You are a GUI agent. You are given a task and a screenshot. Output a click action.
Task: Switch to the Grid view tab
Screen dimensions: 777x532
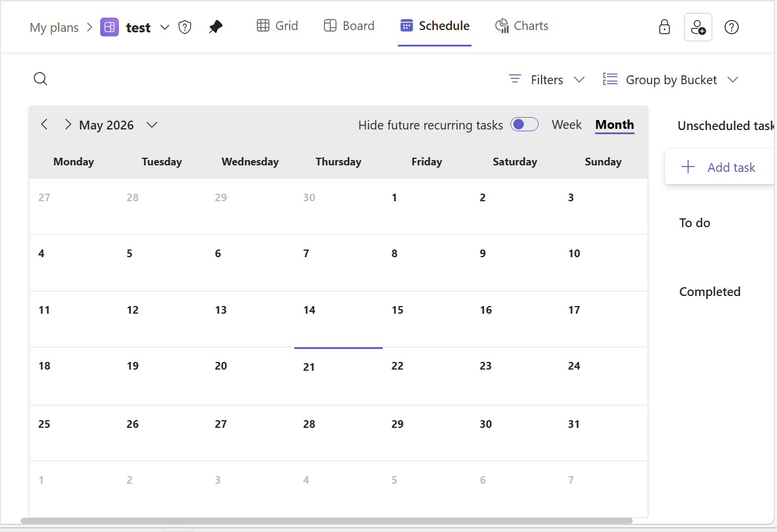[x=278, y=26]
